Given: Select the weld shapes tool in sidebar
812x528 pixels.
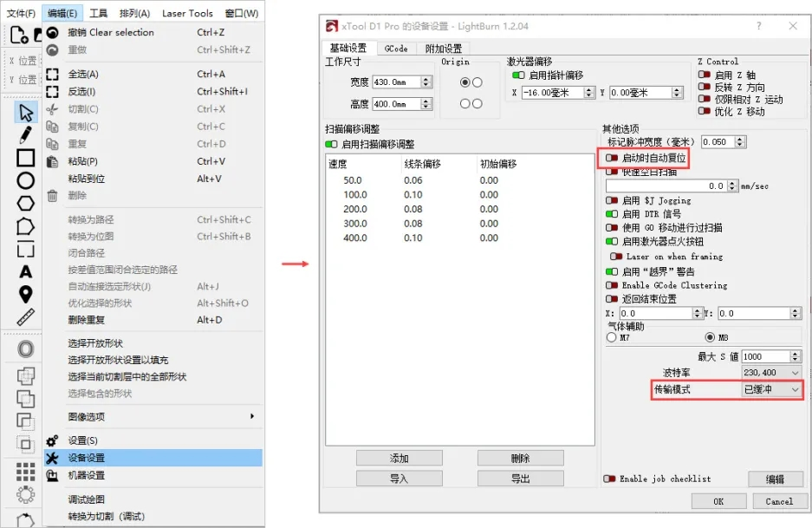Looking at the screenshot, I should (x=25, y=375).
